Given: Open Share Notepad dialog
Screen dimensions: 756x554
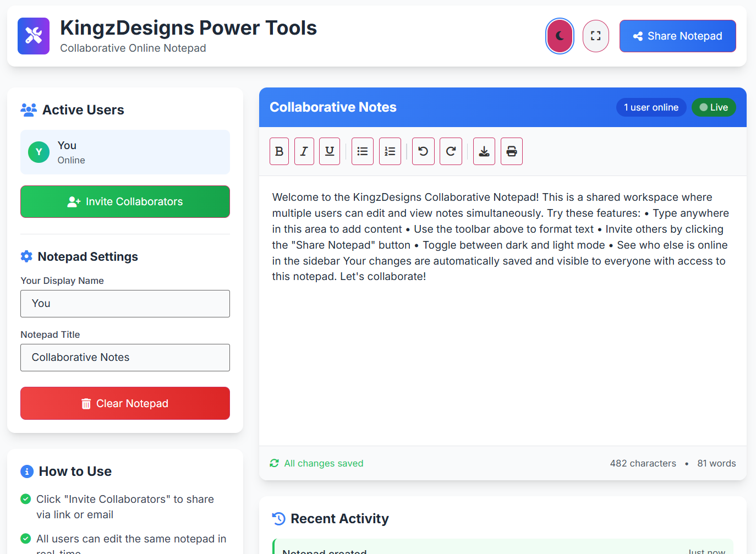Looking at the screenshot, I should (678, 36).
